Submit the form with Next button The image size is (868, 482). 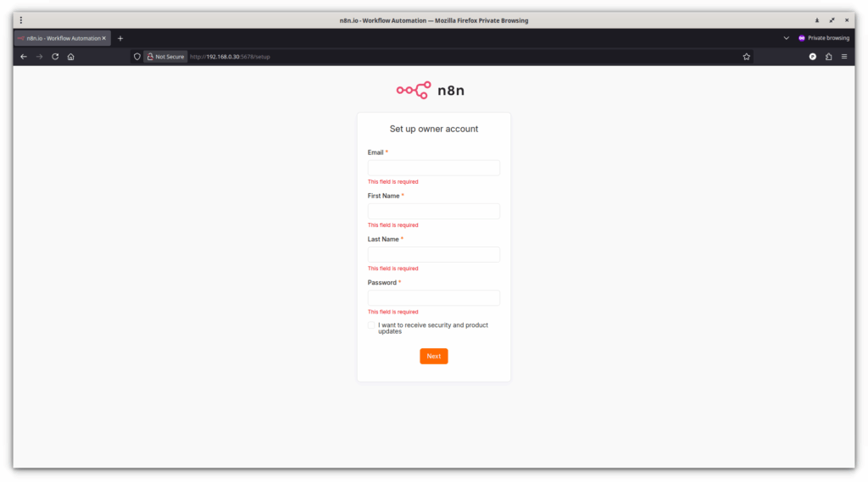click(x=433, y=356)
